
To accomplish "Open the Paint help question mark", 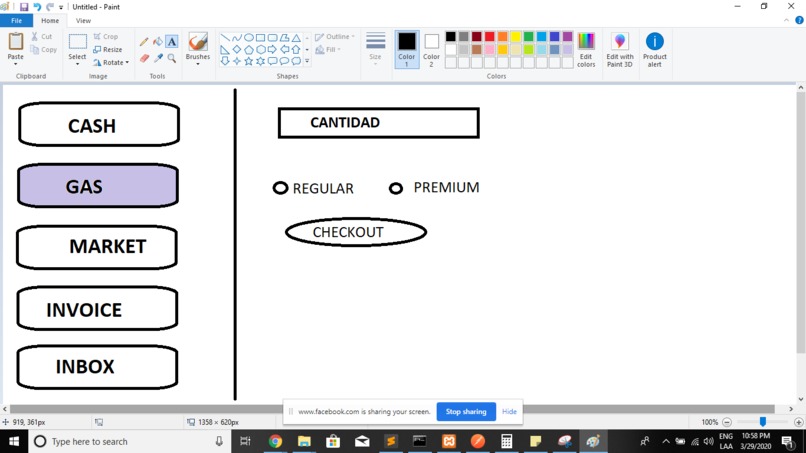I will [x=799, y=21].
